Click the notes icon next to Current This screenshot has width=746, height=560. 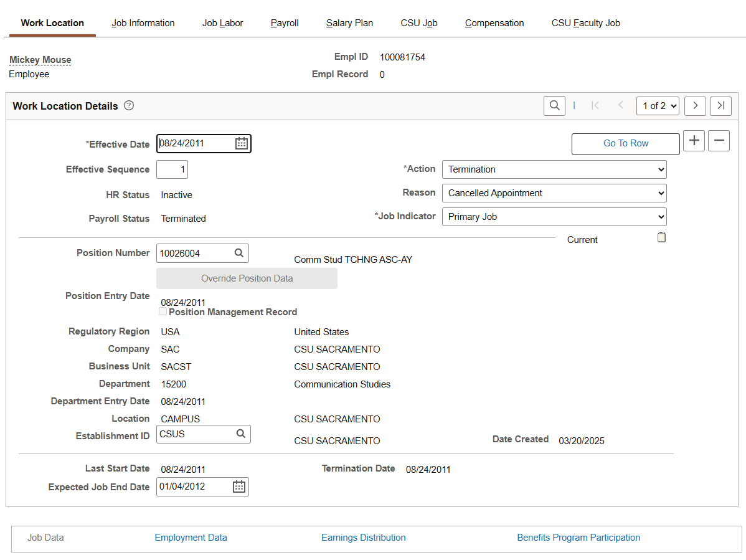661,237
